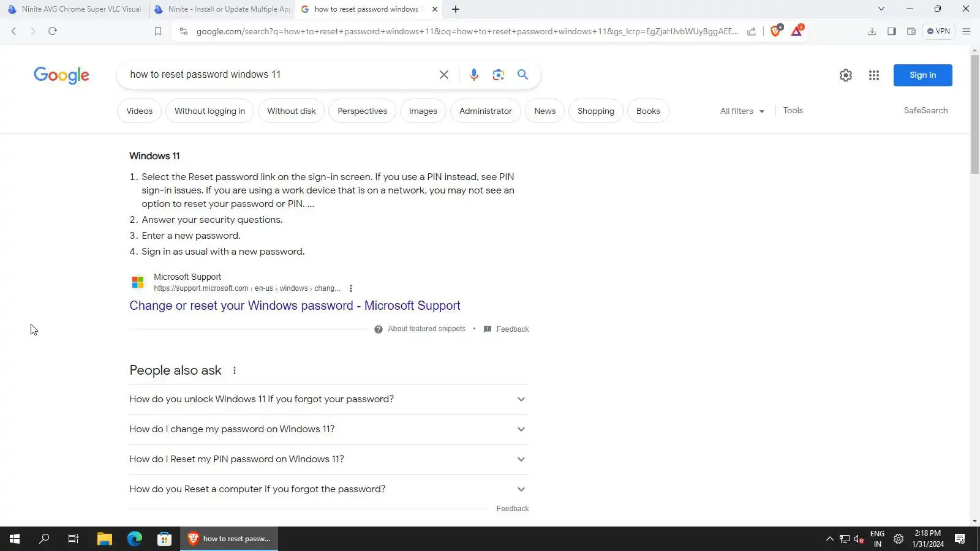Click the VPN button in the toolbar

[938, 31]
